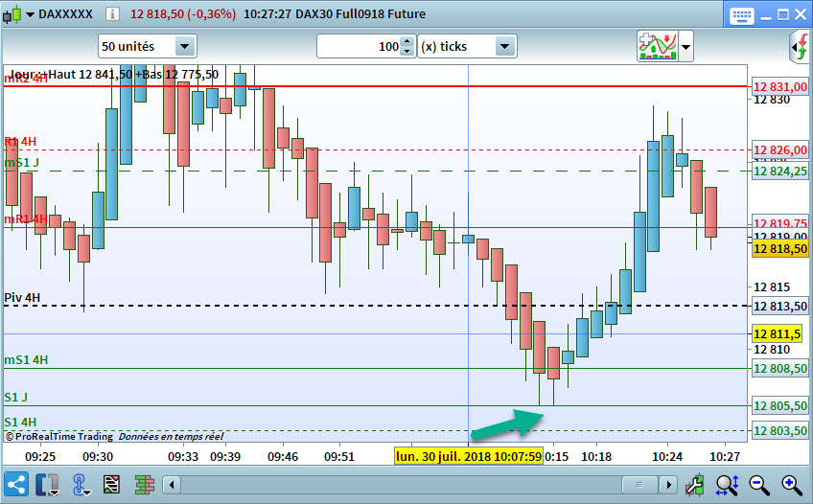The image size is (813, 504).
Task: Open chart style dropdown next to DAXXXXX
Action: coord(30,14)
